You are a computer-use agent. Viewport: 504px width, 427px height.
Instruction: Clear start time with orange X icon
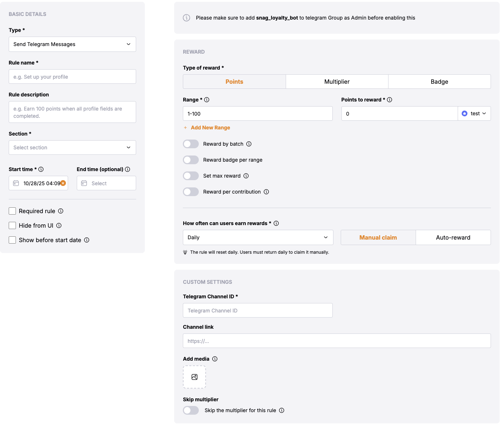click(x=63, y=183)
